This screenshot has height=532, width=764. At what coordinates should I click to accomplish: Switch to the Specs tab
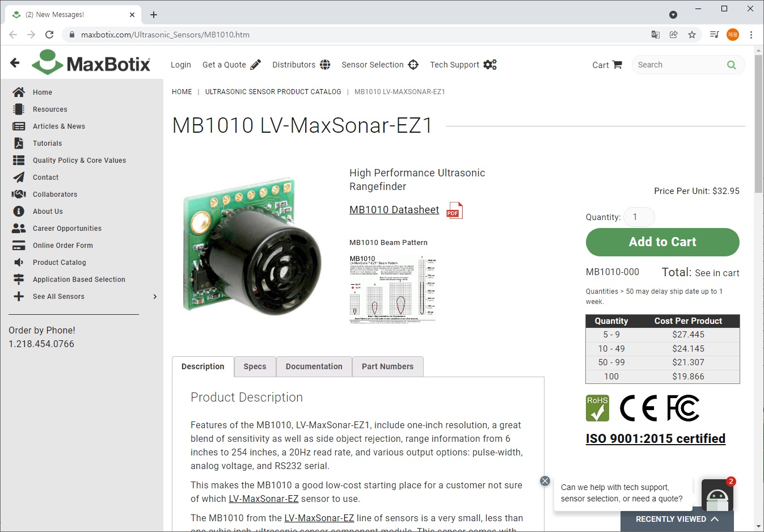coord(255,366)
